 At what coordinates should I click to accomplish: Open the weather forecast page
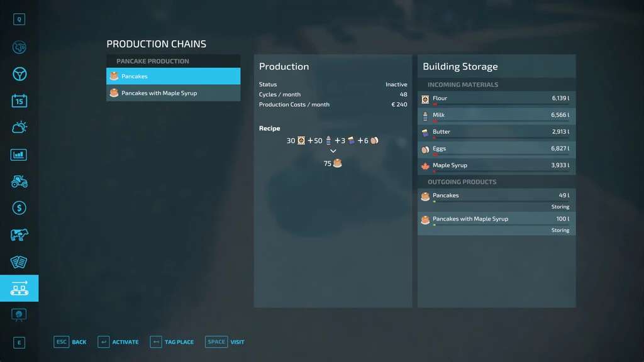[19, 128]
